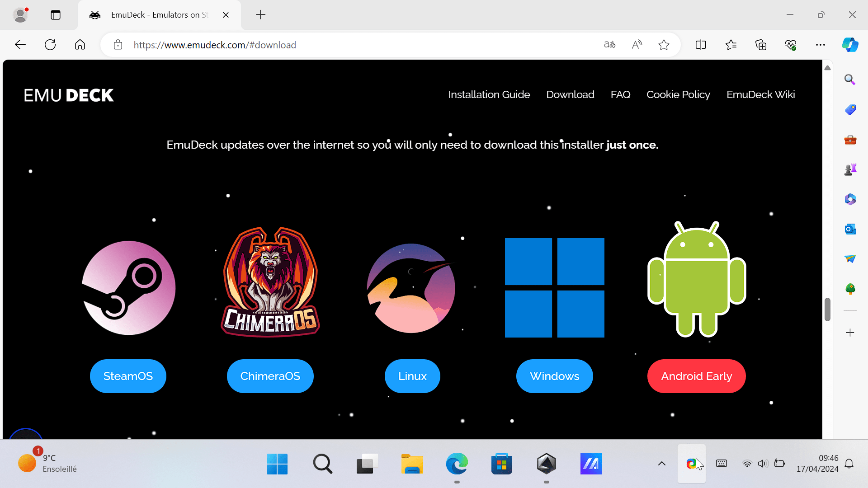
Task: Show hidden system tray icons
Action: (x=661, y=464)
